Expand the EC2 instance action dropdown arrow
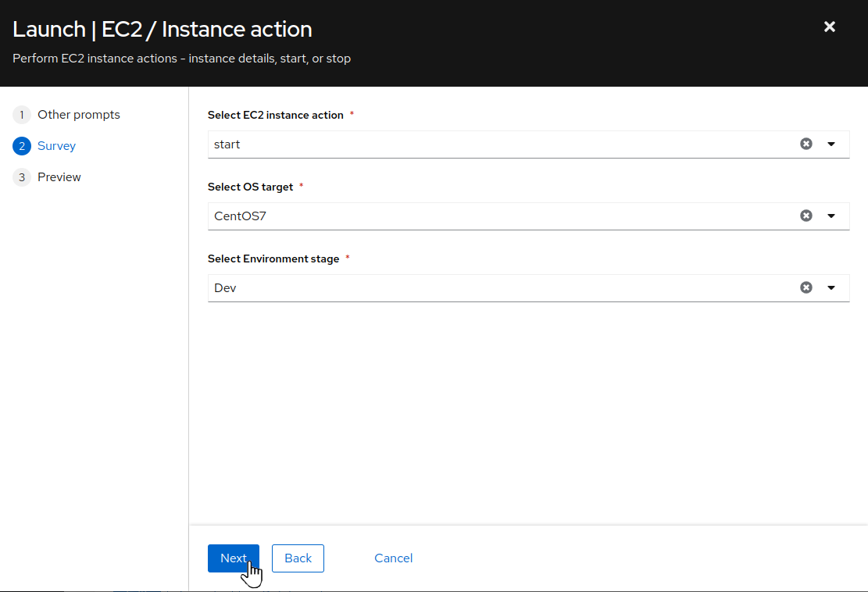The width and height of the screenshot is (868, 592). coord(831,144)
